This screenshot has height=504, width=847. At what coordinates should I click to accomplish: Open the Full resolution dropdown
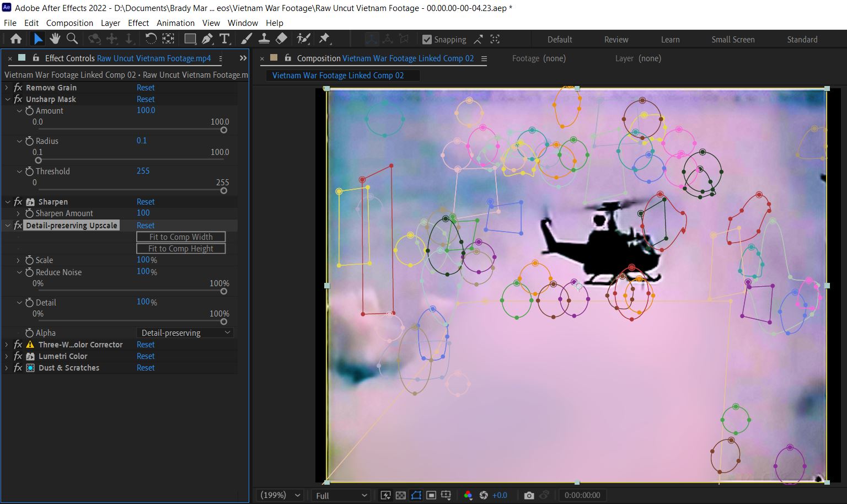[341, 495]
